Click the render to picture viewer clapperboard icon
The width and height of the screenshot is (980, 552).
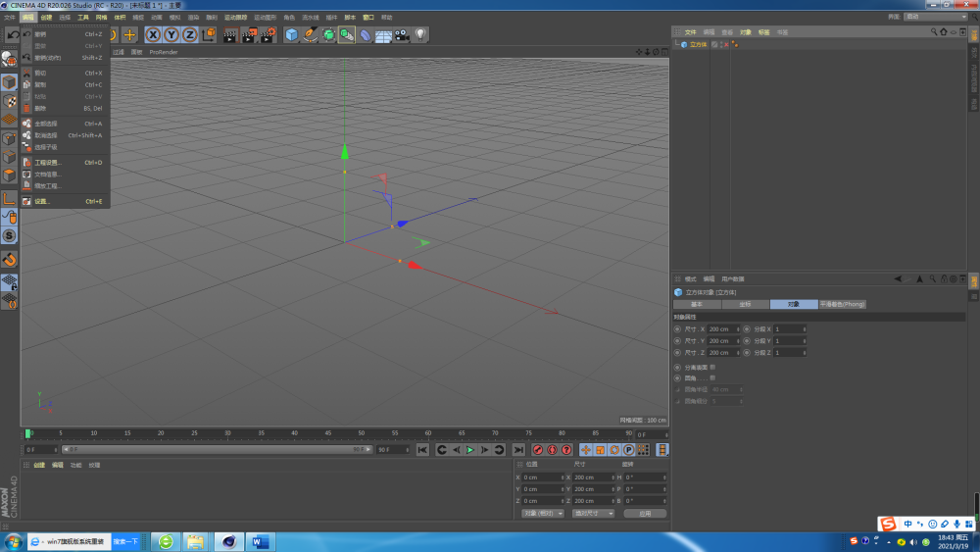[248, 35]
